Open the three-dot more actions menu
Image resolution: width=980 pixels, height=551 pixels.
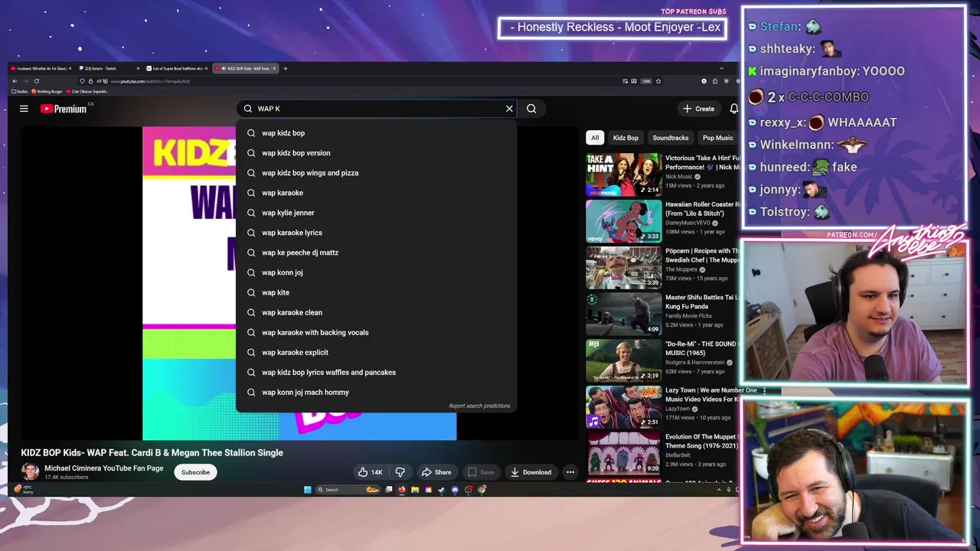570,472
